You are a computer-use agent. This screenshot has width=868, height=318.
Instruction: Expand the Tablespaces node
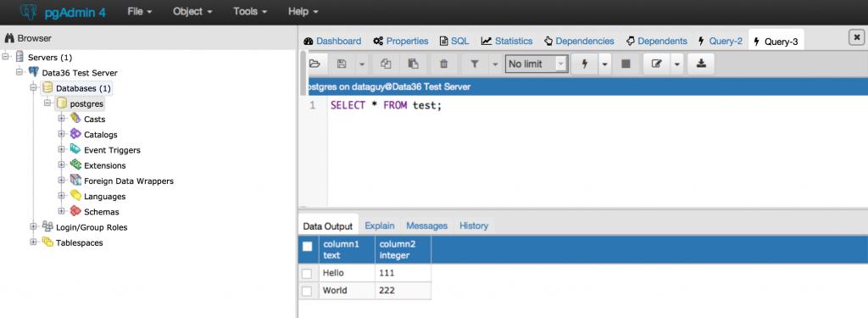tap(34, 242)
